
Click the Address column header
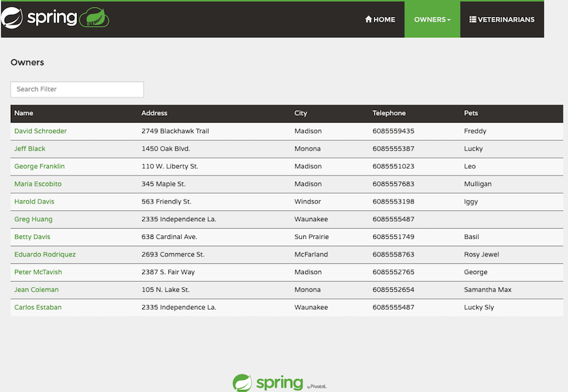pyautogui.click(x=155, y=113)
